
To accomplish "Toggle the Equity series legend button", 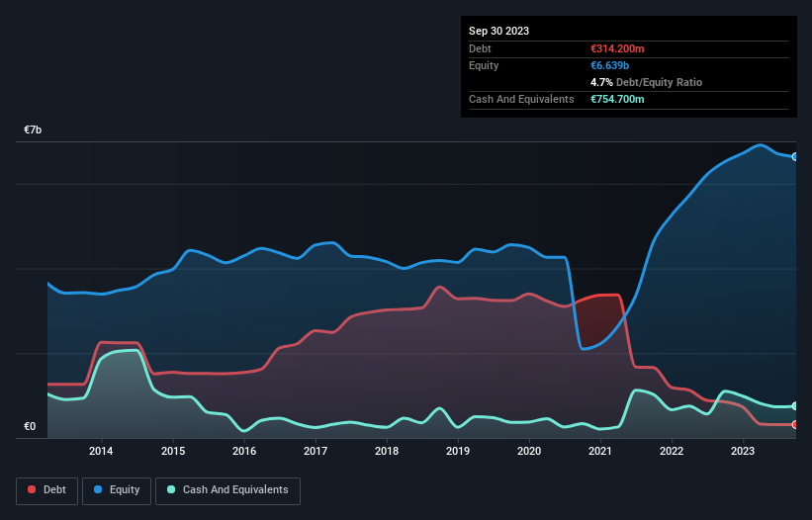I will pos(117,490).
